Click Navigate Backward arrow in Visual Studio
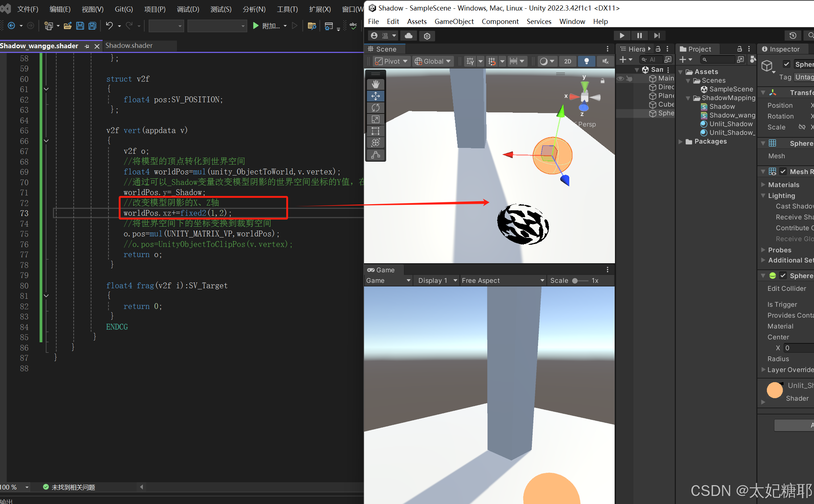The width and height of the screenshot is (814, 504). (11, 25)
